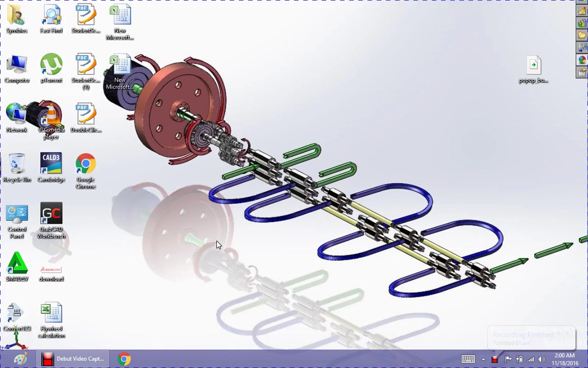Open Google Chrome from the taskbar
This screenshot has width=588, height=368.
(124, 359)
